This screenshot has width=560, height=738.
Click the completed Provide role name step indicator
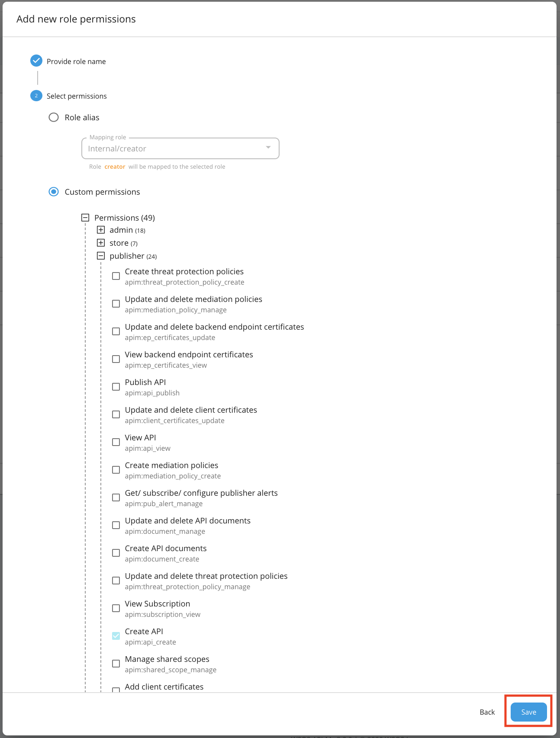tap(36, 61)
